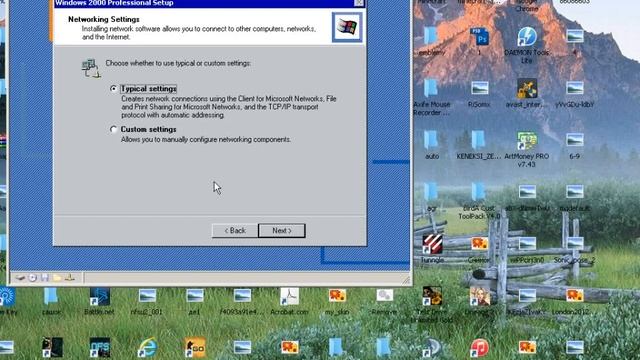This screenshot has height=360, width=640.
Task: Open the Acrobat.com shortcut
Action: [289, 296]
